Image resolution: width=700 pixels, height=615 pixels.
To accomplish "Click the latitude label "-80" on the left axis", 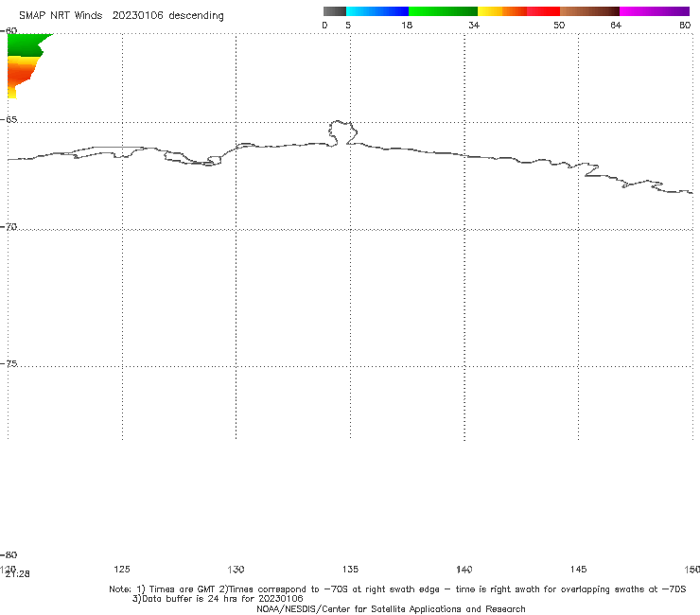I will [9, 554].
